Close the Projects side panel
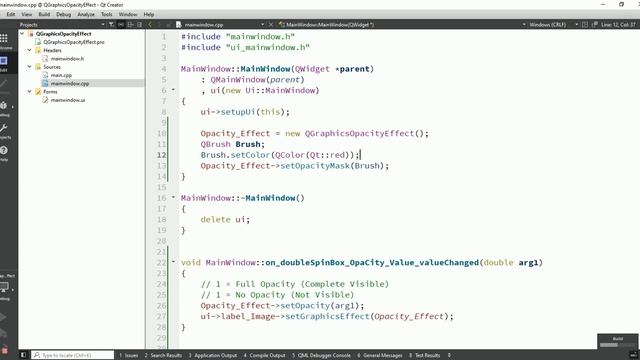This screenshot has height=360, width=640. (x=140, y=24)
